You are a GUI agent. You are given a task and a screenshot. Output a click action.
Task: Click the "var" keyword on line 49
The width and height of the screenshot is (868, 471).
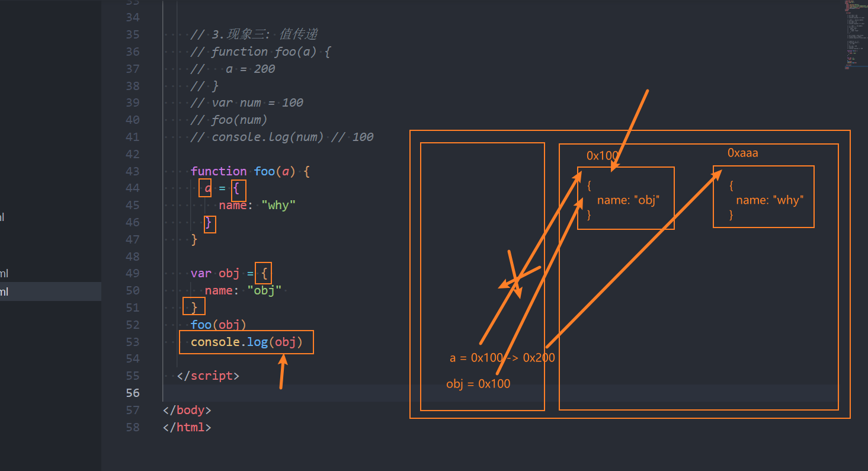point(201,273)
